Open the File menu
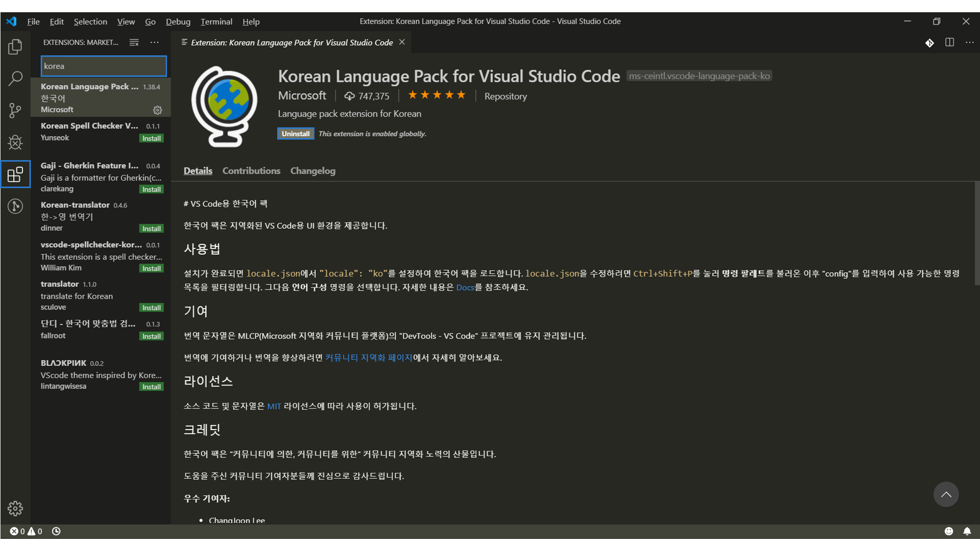Screen dimensions: 980x551 pos(33,22)
